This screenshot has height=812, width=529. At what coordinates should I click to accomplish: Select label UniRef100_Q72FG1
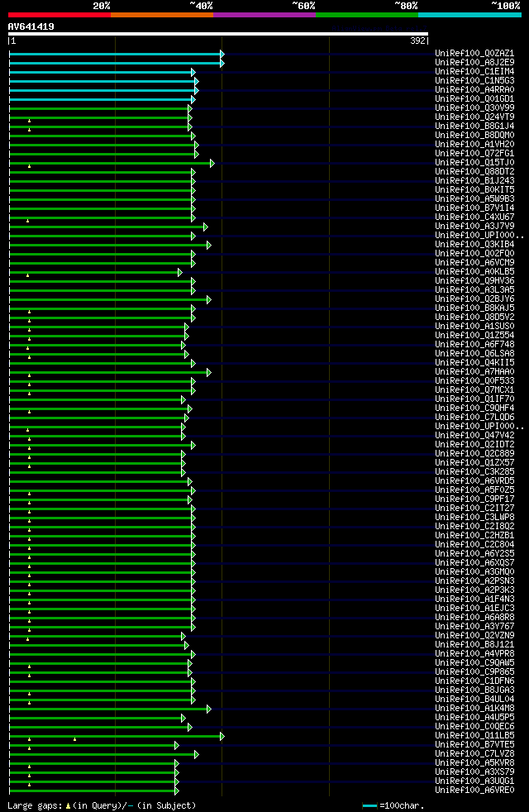click(474, 154)
